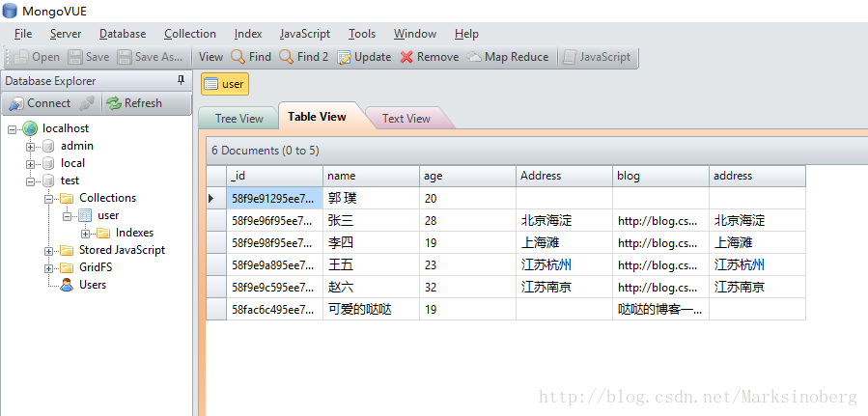Open the Tools menu
This screenshot has width=868, height=416.
tap(362, 34)
